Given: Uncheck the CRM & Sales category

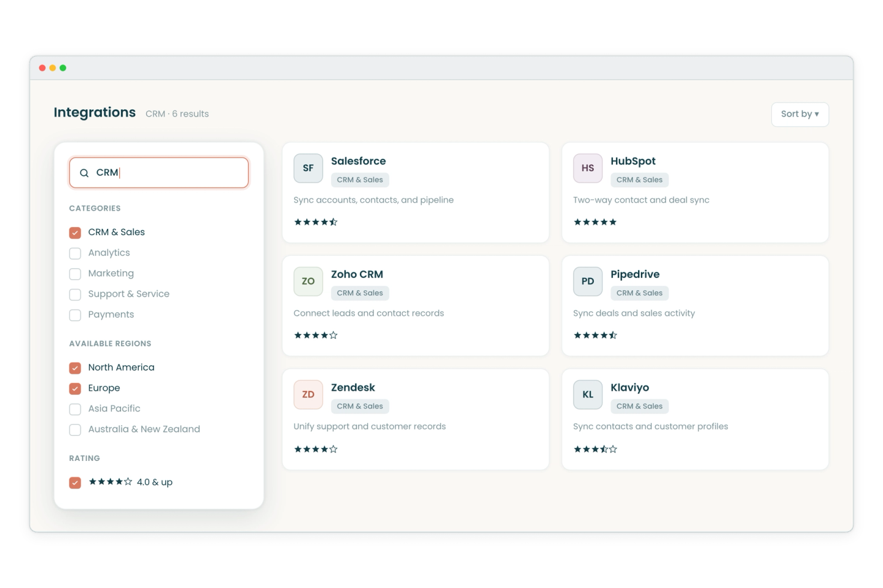Looking at the screenshot, I should (75, 233).
